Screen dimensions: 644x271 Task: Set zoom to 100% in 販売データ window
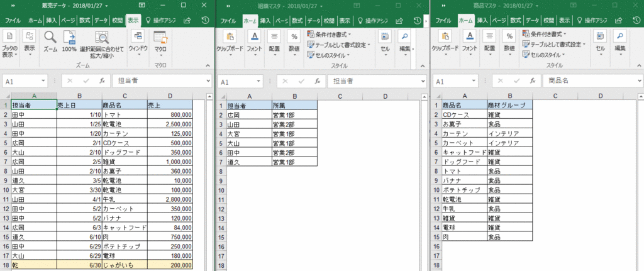coord(69,41)
